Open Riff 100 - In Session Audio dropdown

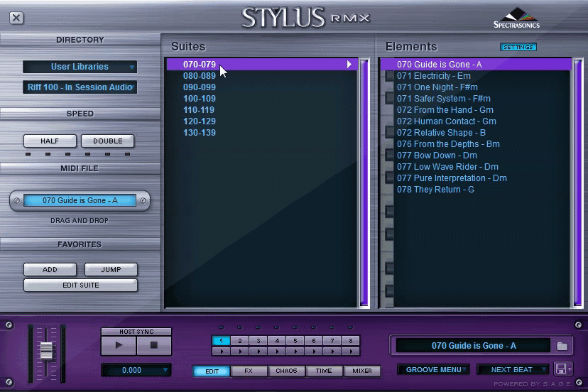[x=80, y=87]
